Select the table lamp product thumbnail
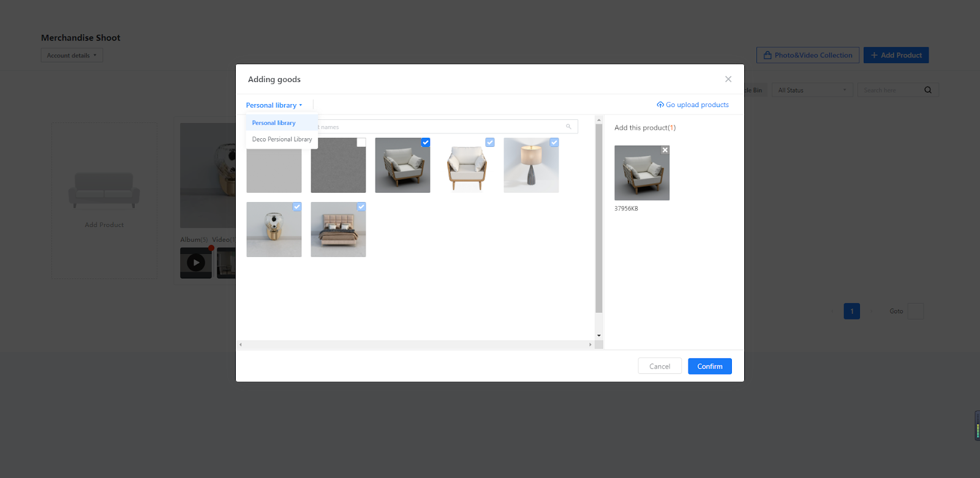This screenshot has width=980, height=478. point(531,165)
